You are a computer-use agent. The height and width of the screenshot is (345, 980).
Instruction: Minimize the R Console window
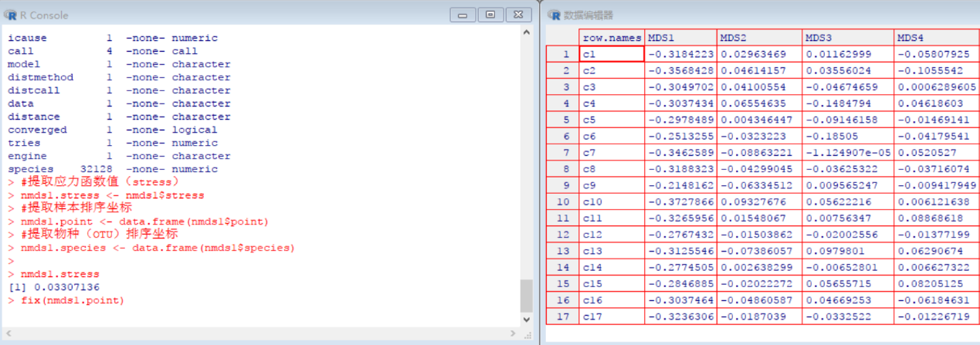tap(462, 15)
